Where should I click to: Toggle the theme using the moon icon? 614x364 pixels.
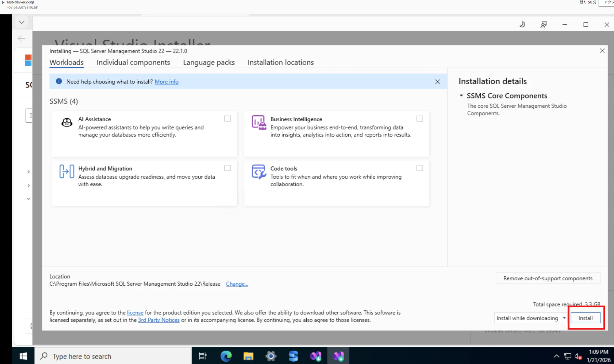point(522,25)
